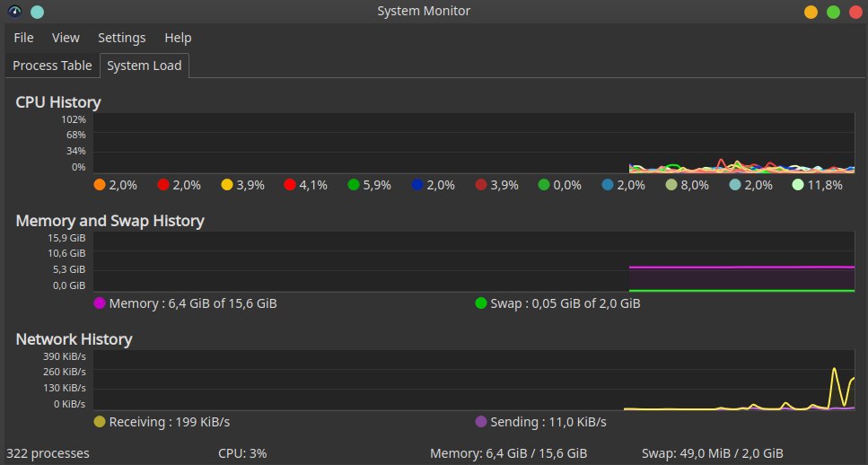Click the 'System Monitor' window title
The image size is (868, 465).
click(424, 11)
